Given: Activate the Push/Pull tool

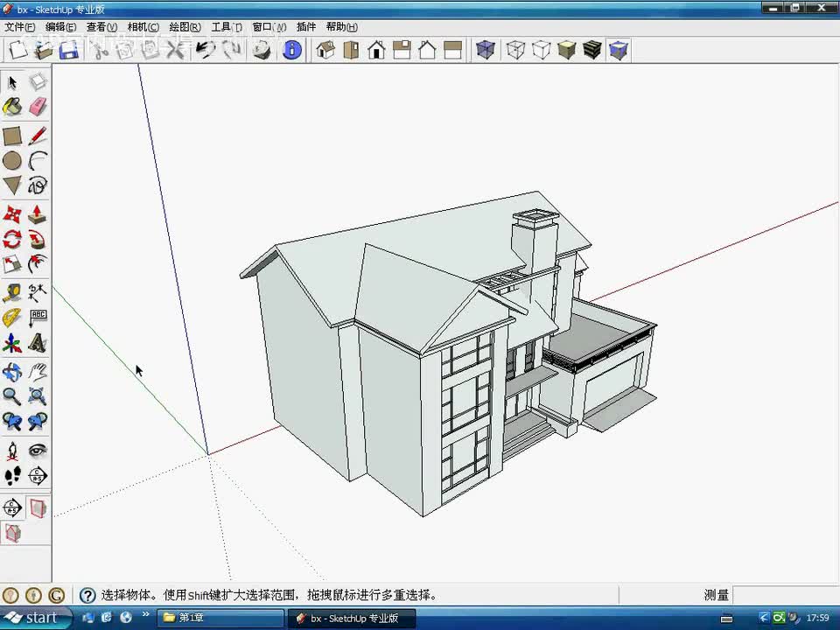Looking at the screenshot, I should click(x=38, y=214).
